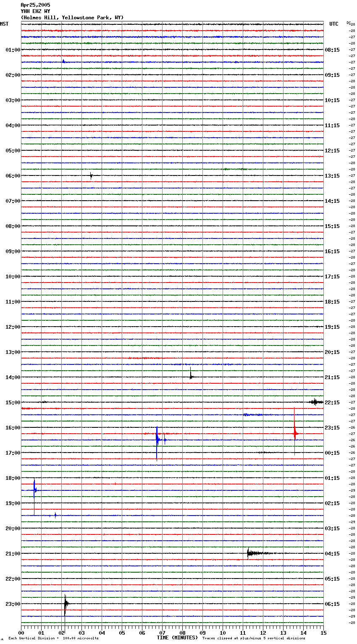
Task: Click the small blue blip on 19:30 trace
Action: pos(55,515)
